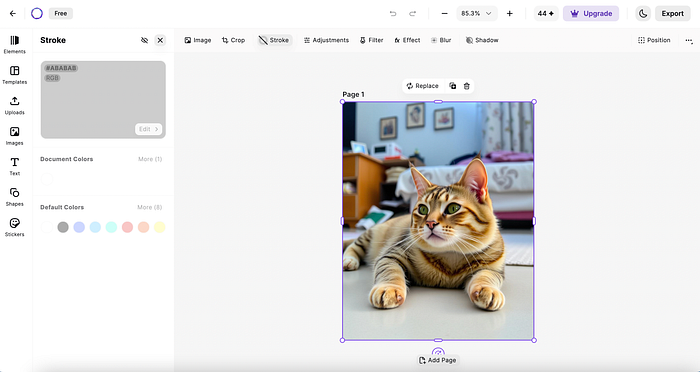Image resolution: width=700 pixels, height=372 pixels.
Task: Pick the white default color swatch
Action: click(47, 227)
